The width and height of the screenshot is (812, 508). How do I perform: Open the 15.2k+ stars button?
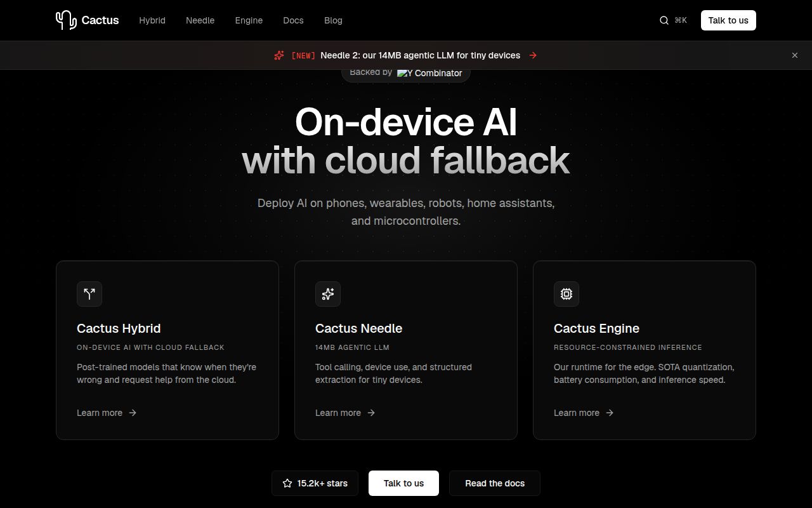(x=315, y=483)
